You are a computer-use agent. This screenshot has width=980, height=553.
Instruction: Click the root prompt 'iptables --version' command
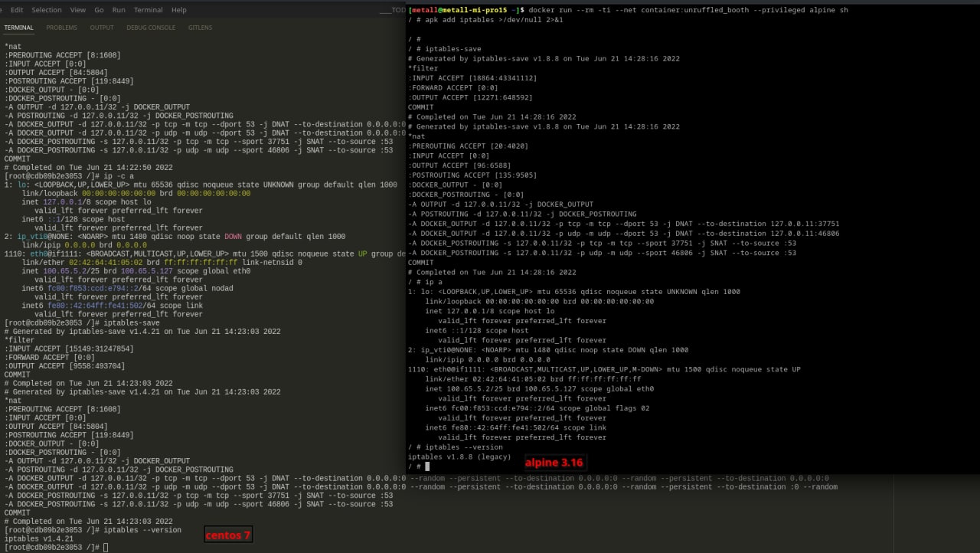click(x=93, y=530)
